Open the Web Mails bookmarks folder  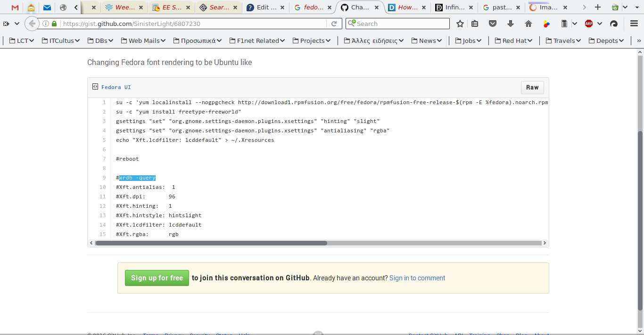click(143, 41)
